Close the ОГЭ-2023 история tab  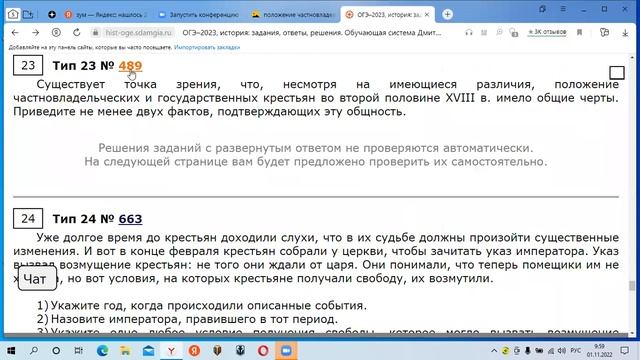click(427, 14)
